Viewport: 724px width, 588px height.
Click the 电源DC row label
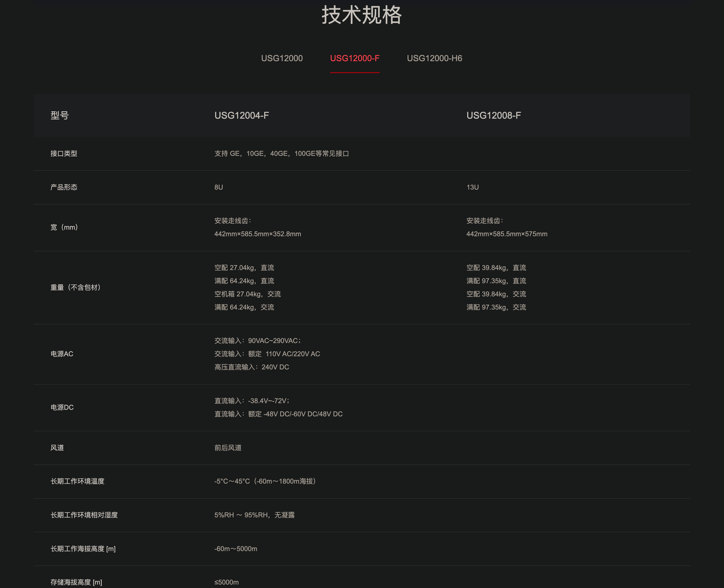tap(62, 407)
